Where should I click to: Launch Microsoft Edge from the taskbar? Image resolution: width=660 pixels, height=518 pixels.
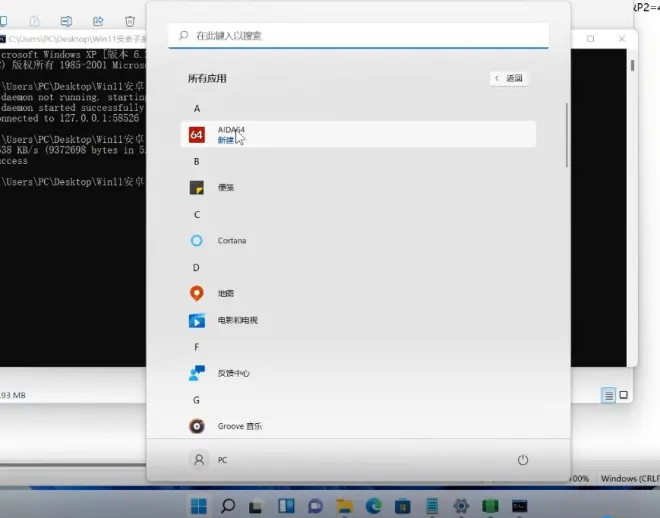pos(374,506)
